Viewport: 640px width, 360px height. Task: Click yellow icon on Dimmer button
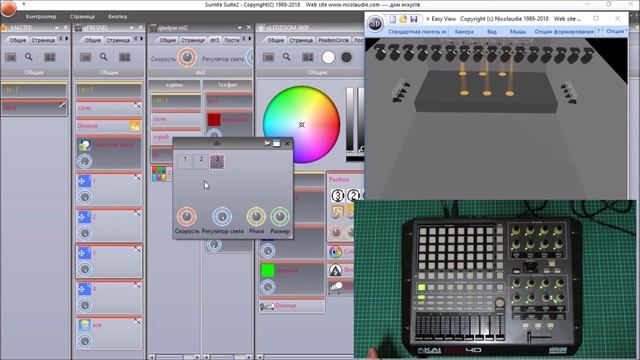(135, 127)
